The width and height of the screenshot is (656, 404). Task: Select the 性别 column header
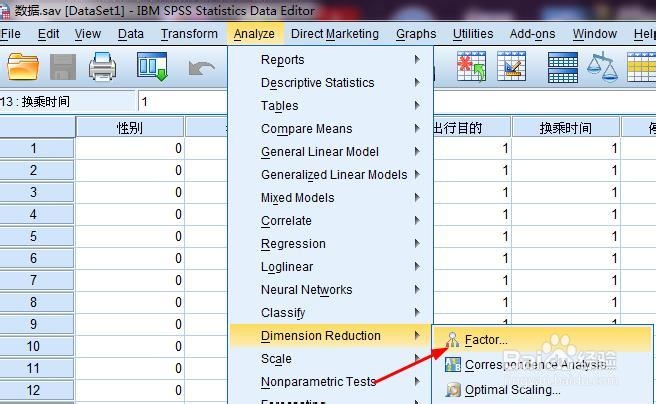(130, 128)
